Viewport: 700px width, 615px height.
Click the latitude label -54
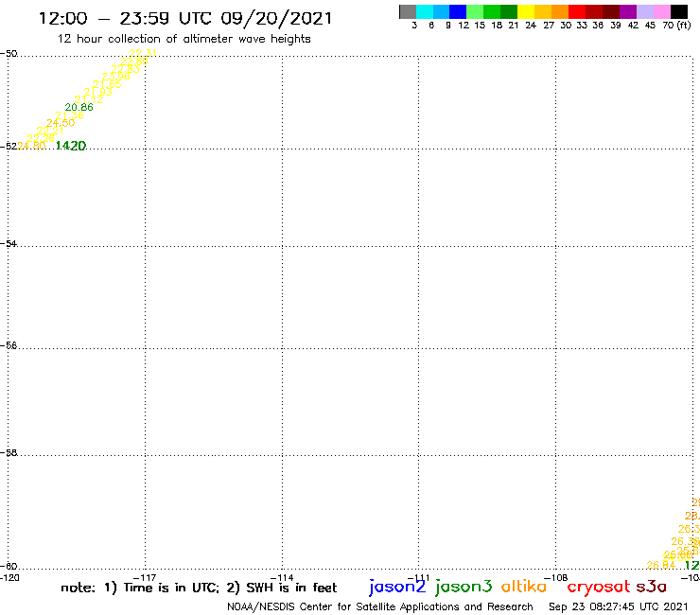9,243
